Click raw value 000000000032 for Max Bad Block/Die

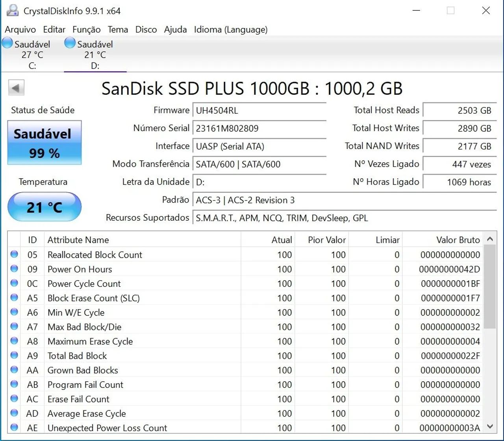tap(450, 327)
